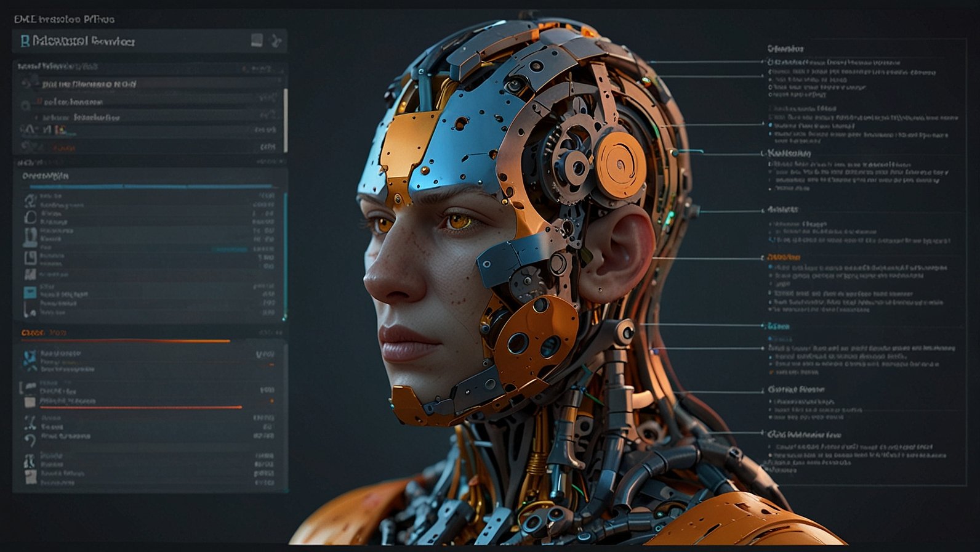Click the teal logo icon in the panel header
Image resolution: width=980 pixels, height=552 pixels.
pyautogui.click(x=25, y=41)
